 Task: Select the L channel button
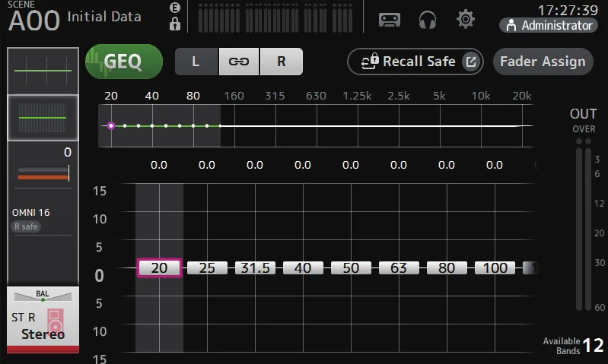pyautogui.click(x=196, y=62)
